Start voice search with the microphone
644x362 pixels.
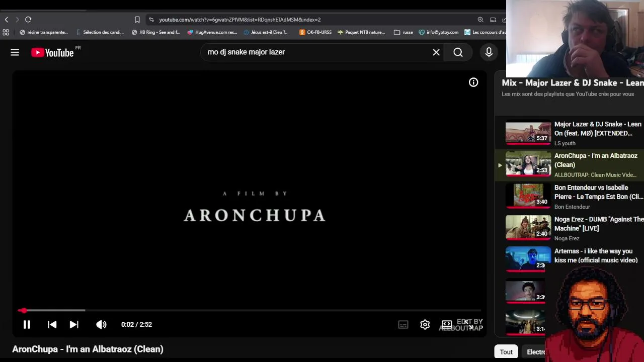(489, 52)
